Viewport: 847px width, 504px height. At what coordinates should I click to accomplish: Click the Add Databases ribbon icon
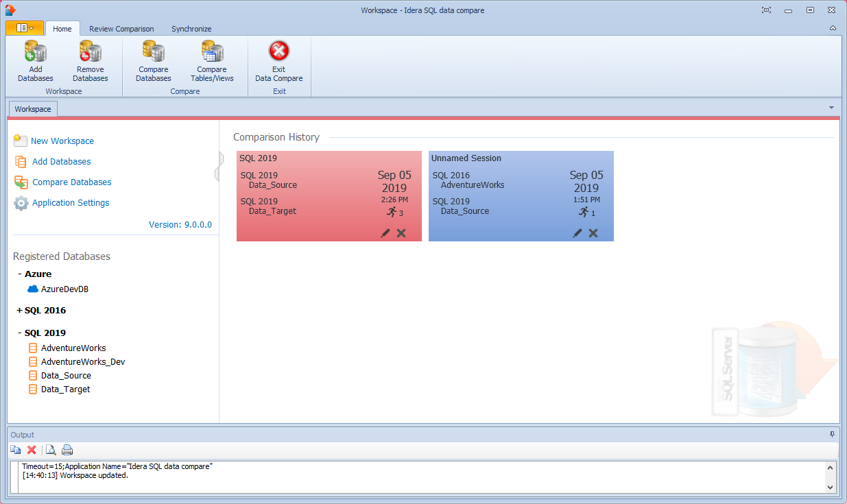[35, 51]
